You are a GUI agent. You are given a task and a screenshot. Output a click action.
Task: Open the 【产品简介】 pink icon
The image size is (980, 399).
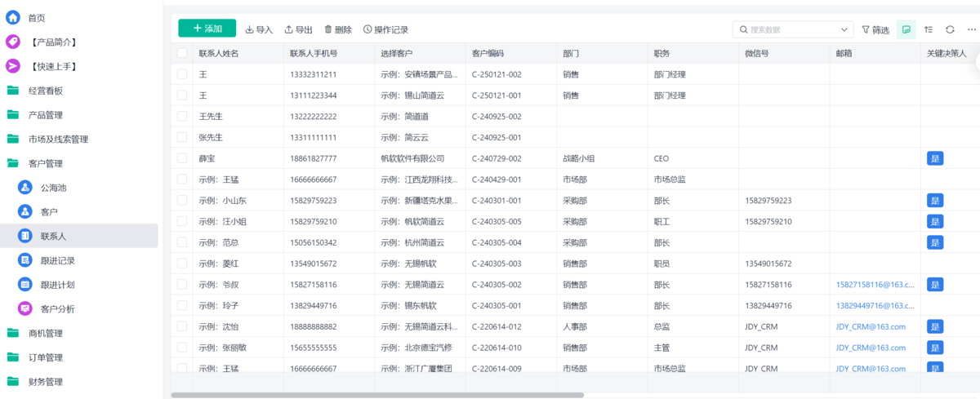pos(13,42)
